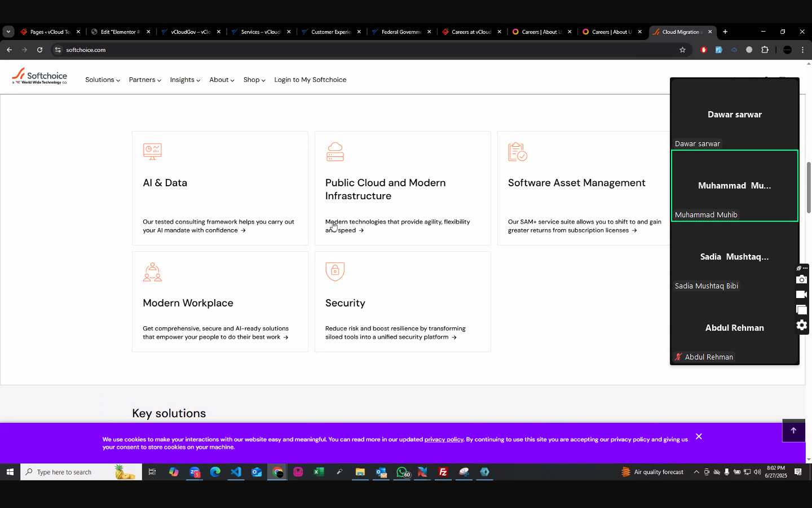Click the Security shield lock icon
This screenshot has height=508, width=812.
click(x=335, y=271)
